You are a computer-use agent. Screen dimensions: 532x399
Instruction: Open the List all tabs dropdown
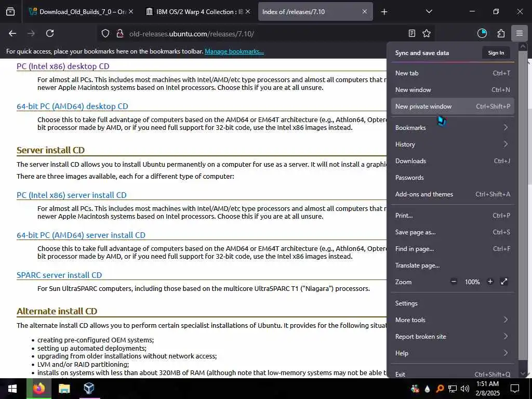tap(429, 11)
